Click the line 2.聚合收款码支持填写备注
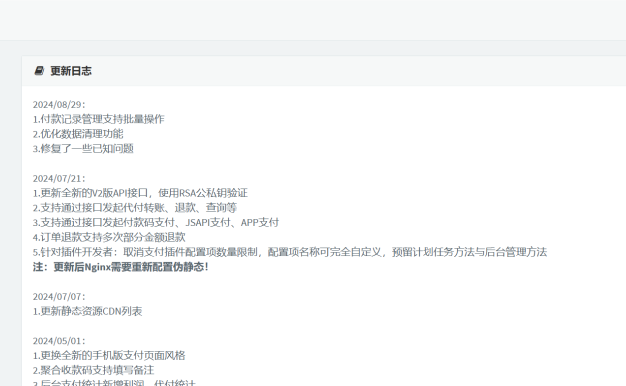The width and height of the screenshot is (626, 386). [x=93, y=370]
